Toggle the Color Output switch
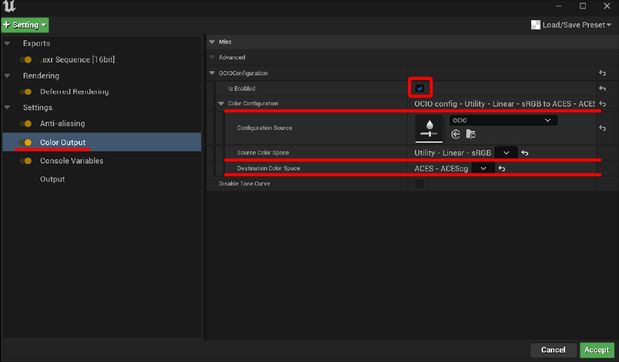Image resolution: width=619 pixels, height=362 pixels. pyautogui.click(x=26, y=142)
